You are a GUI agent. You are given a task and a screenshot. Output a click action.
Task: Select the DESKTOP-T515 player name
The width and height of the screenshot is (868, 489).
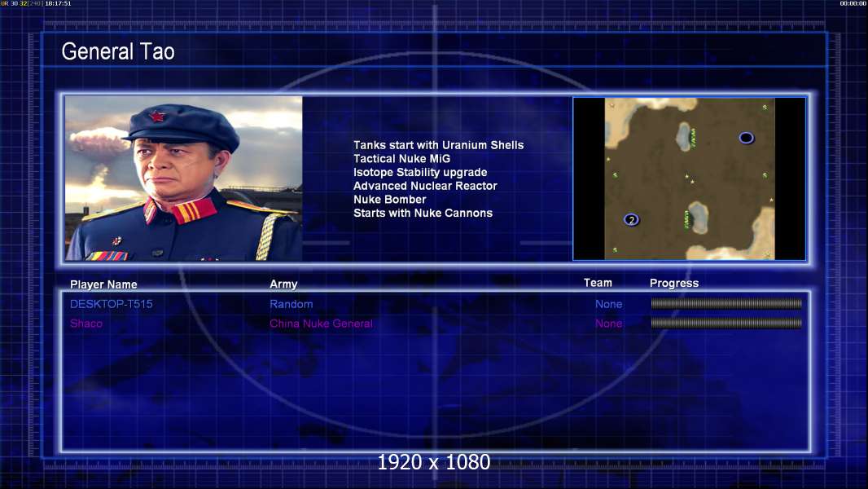[112, 304]
